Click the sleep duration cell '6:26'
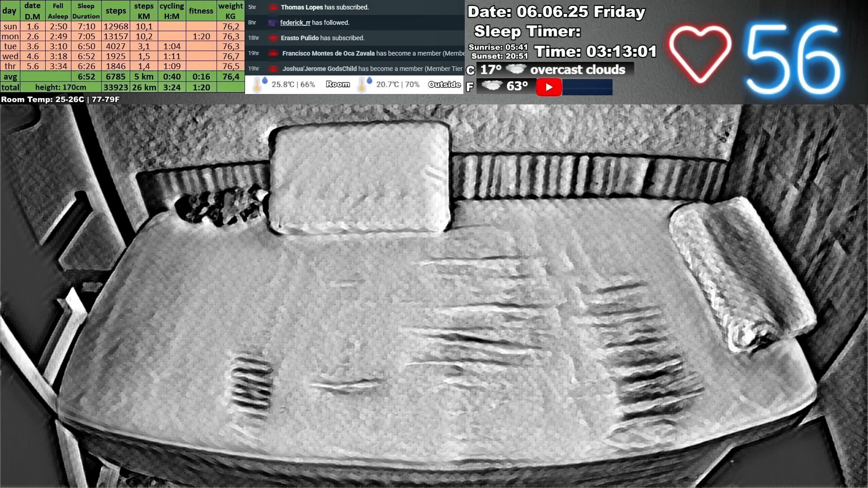The width and height of the screenshot is (868, 488). (86, 66)
